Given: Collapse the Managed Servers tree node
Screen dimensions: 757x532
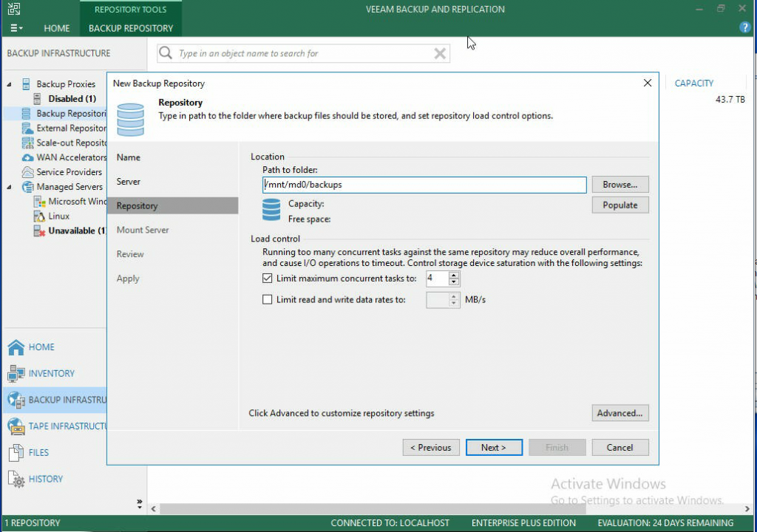Looking at the screenshot, I should [x=9, y=187].
